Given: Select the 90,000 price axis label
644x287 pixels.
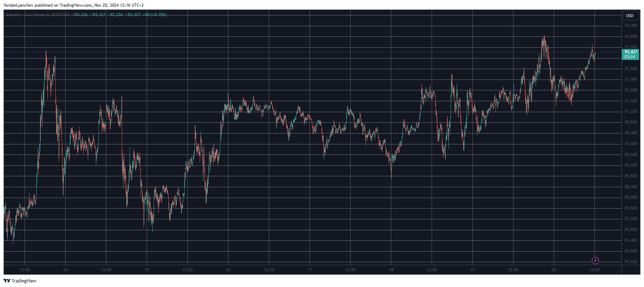Looking at the screenshot, I should pos(631,144).
